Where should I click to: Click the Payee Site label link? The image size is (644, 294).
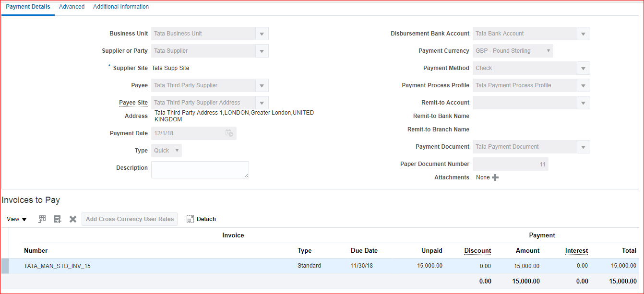pyautogui.click(x=133, y=103)
